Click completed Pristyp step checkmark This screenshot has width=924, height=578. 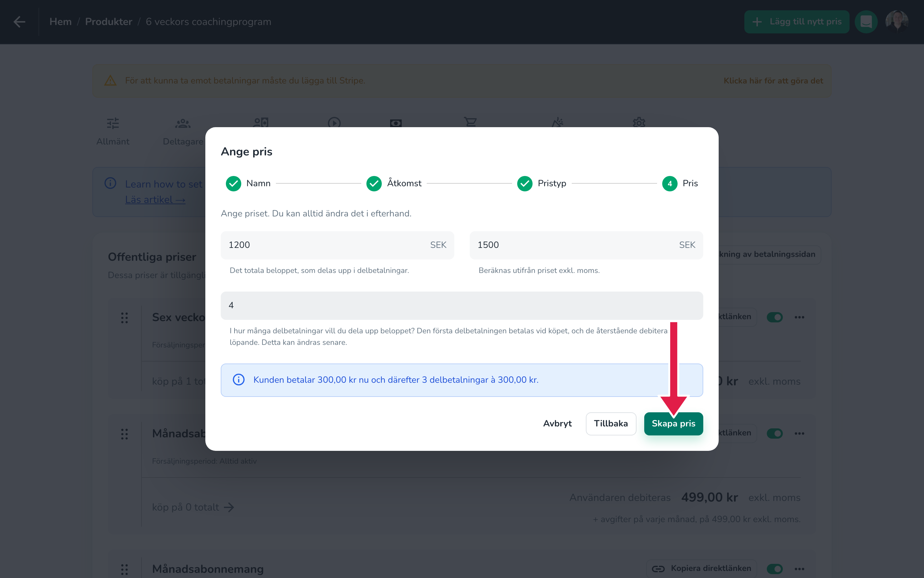pyautogui.click(x=525, y=183)
